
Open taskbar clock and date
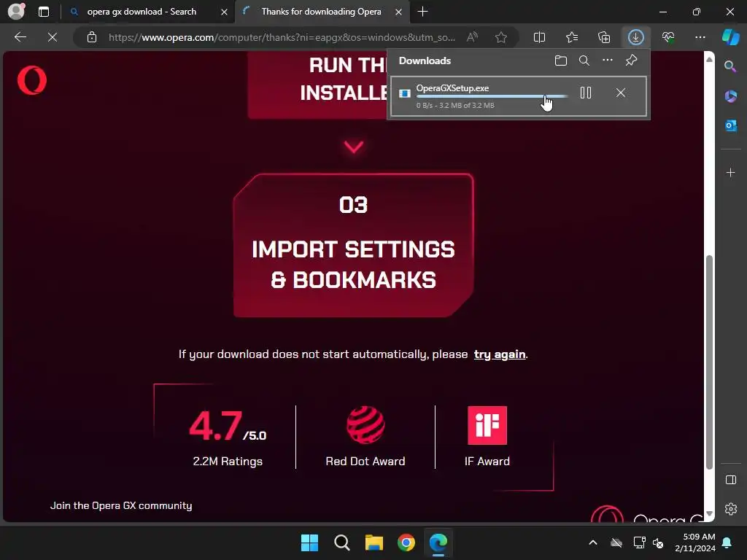695,542
